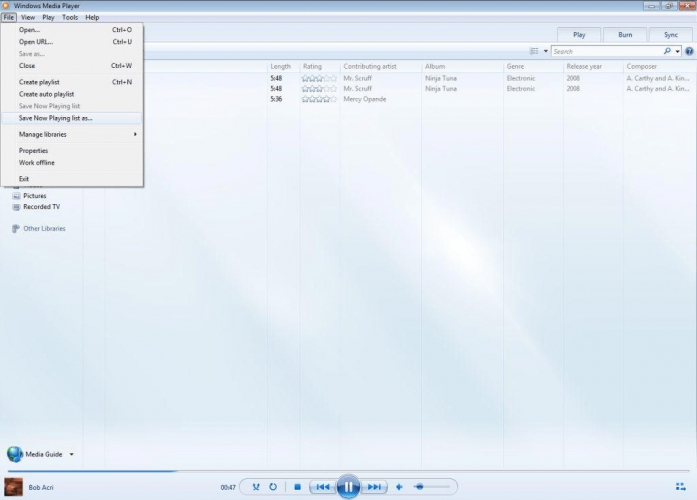The image size is (697, 500).
Task: Pause the current song
Action: [348, 487]
